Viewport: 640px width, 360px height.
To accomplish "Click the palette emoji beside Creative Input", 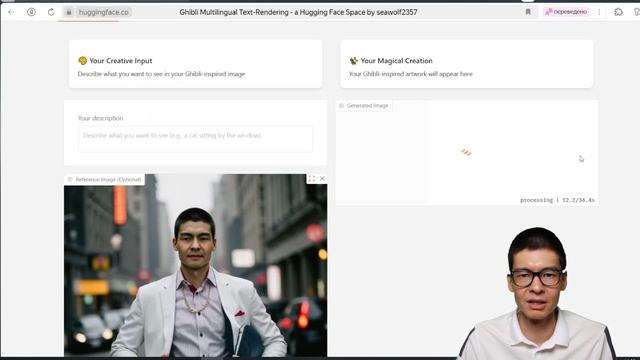I will tap(82, 61).
